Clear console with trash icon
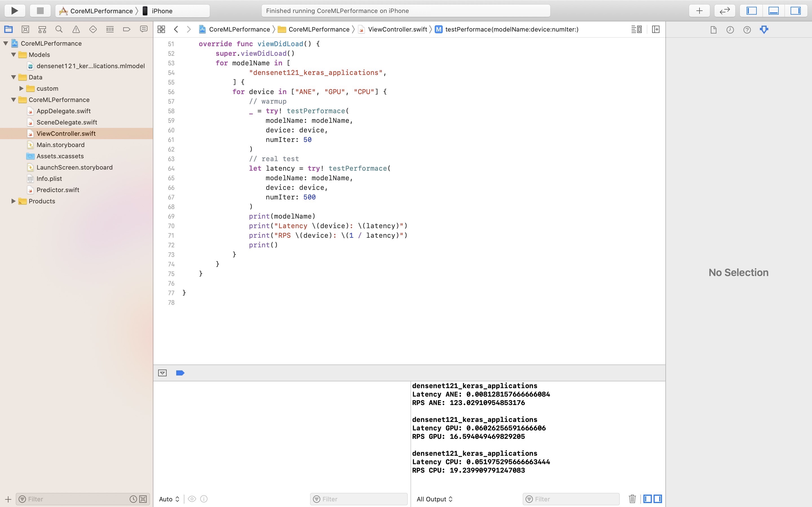Screen dimensions: 812x507 (x=632, y=499)
